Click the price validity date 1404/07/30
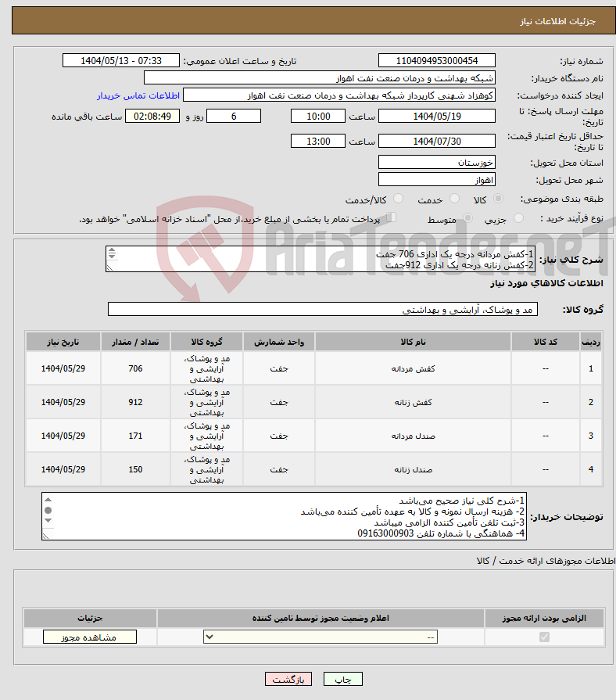The width and height of the screenshot is (616, 700). pos(437,142)
